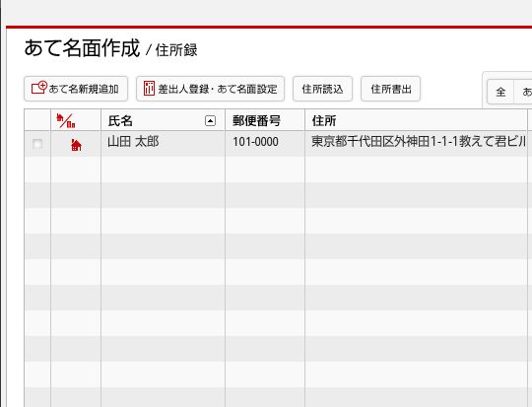Select the name cell 山田 太郎
This screenshot has height=407, width=532.
tap(133, 142)
